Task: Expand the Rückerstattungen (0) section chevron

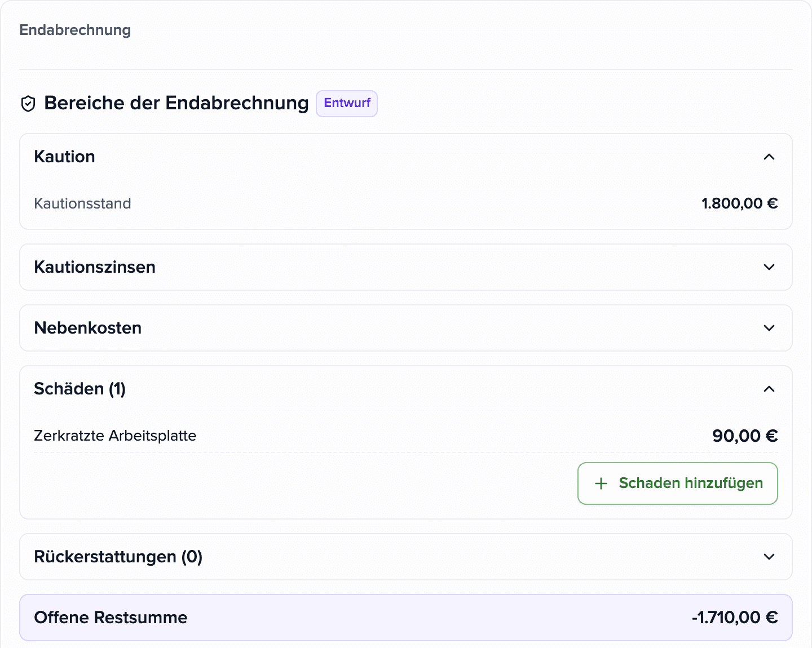Action: click(769, 557)
